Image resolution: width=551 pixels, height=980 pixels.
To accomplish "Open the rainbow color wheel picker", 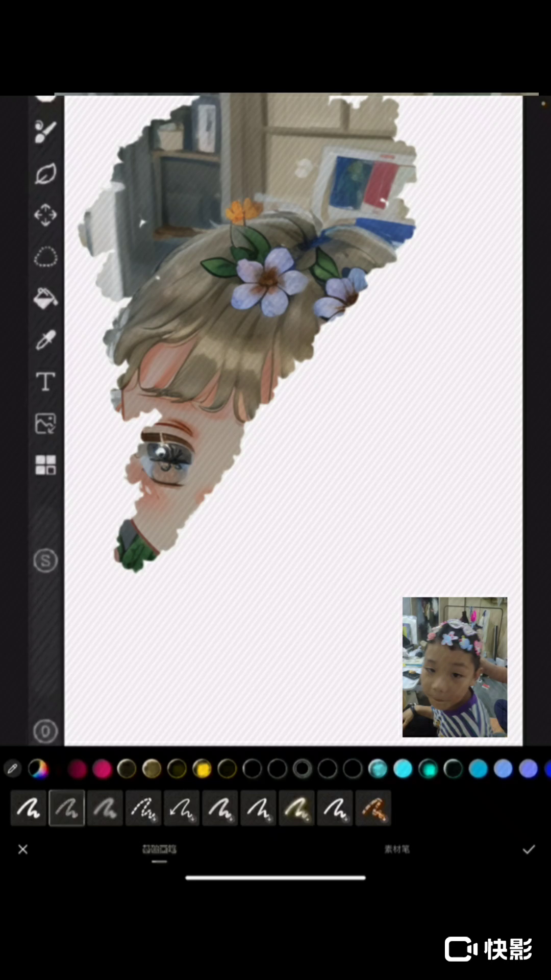I will tap(38, 769).
